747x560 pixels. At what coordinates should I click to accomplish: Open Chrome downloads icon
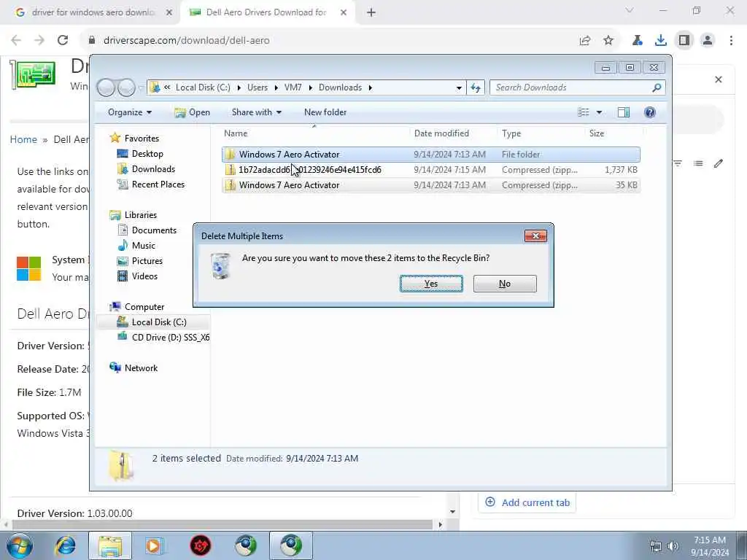pos(661,41)
